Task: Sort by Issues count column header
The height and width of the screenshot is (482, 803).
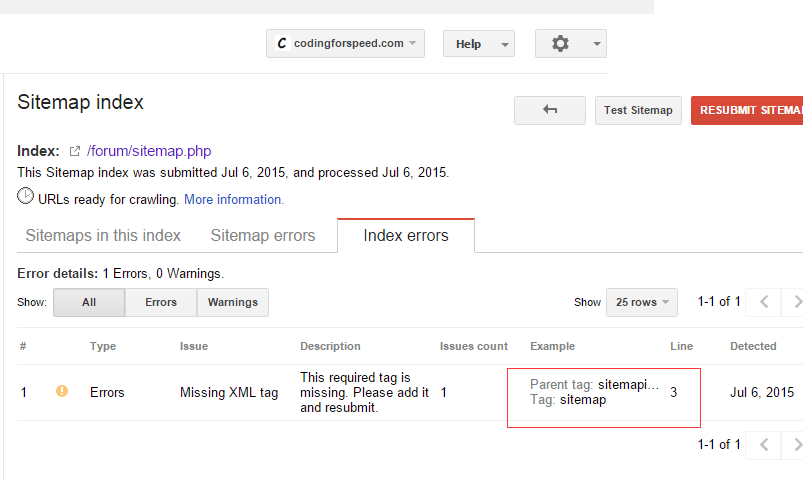Action: 474,347
